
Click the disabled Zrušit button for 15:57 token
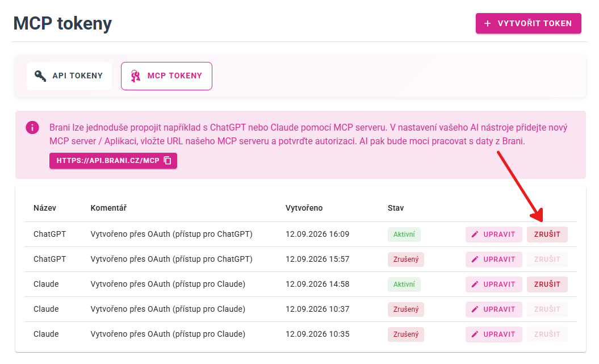(x=547, y=260)
